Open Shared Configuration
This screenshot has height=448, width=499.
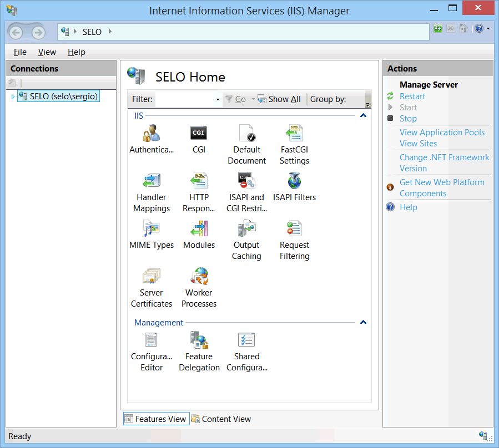click(246, 352)
